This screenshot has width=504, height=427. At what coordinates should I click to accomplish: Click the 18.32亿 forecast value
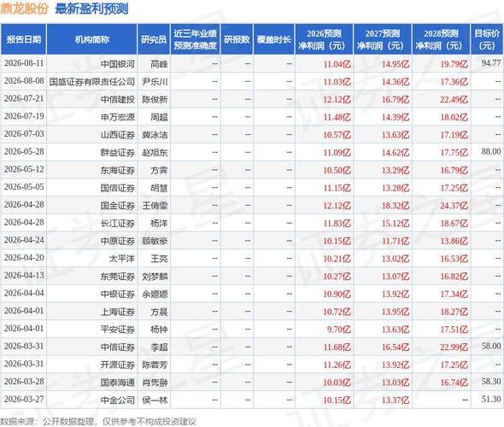[396, 206]
